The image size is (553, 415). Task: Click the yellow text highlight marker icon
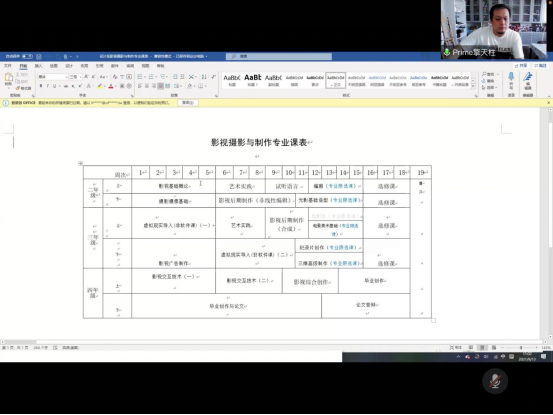(x=100, y=86)
